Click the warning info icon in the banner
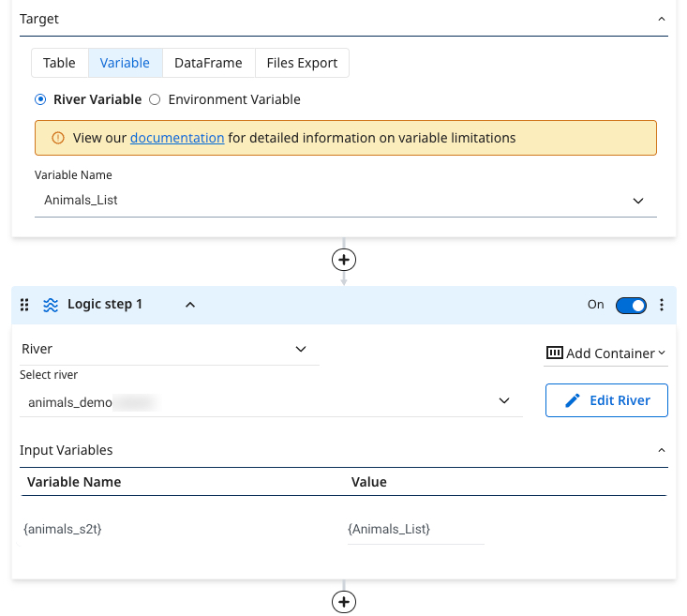This screenshot has height=616, width=687. click(x=58, y=138)
